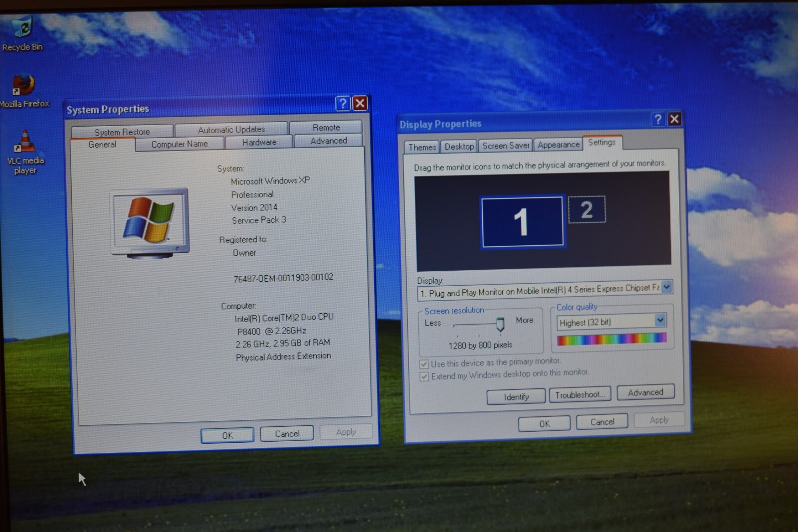Toggle Extend my Windows desktop onto this monitor

pyautogui.click(x=424, y=376)
